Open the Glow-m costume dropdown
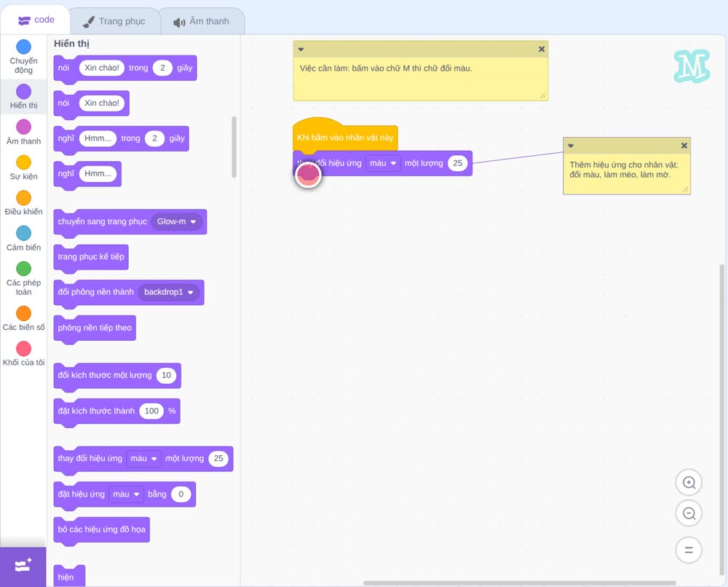This screenshot has width=728, height=587. coord(176,221)
